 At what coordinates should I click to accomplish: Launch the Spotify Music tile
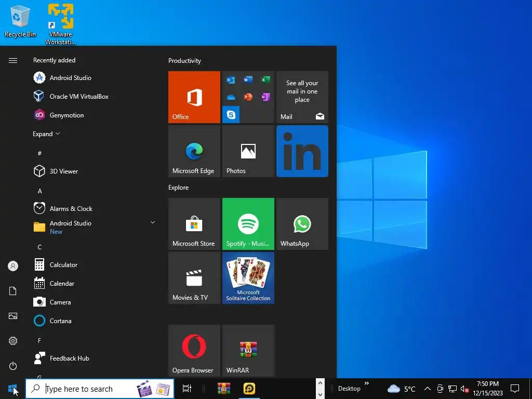248,224
